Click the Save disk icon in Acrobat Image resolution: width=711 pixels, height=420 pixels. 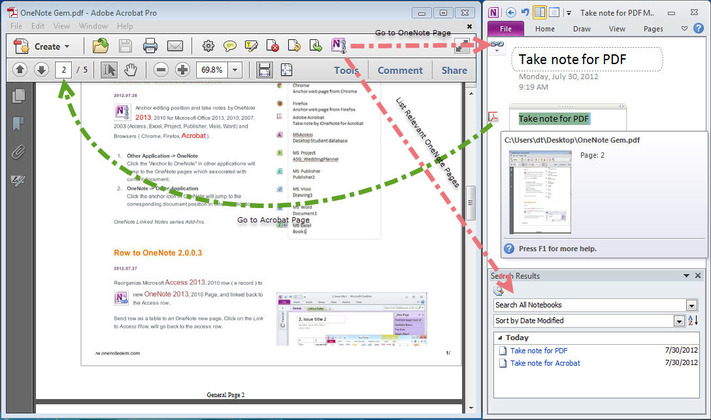pyautogui.click(x=125, y=46)
